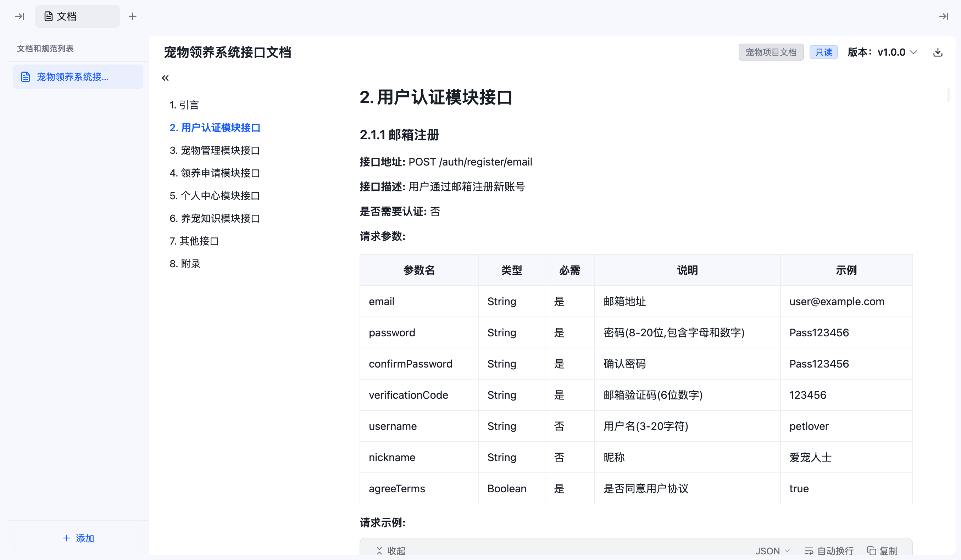Click the 说明 column header
This screenshot has width=961, height=560.
[x=687, y=270]
